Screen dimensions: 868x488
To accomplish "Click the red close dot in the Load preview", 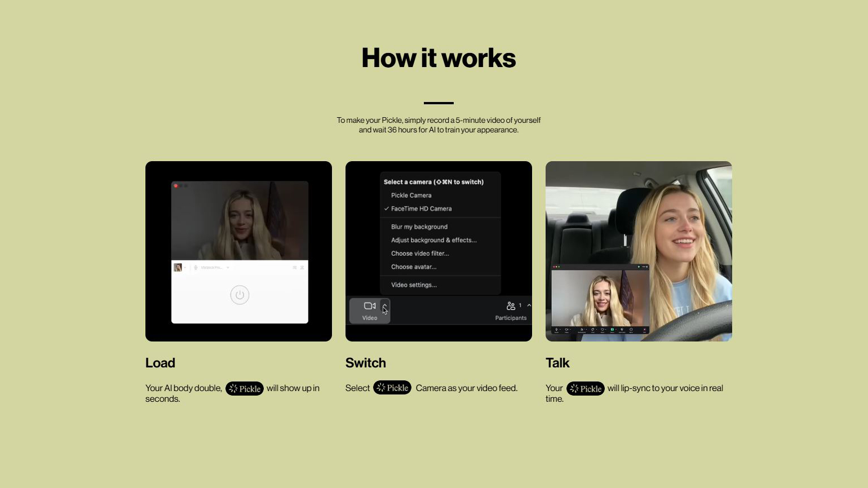I will (x=176, y=185).
